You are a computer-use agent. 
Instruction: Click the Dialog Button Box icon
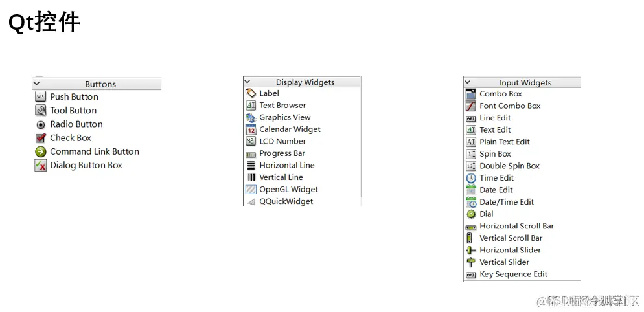point(40,166)
